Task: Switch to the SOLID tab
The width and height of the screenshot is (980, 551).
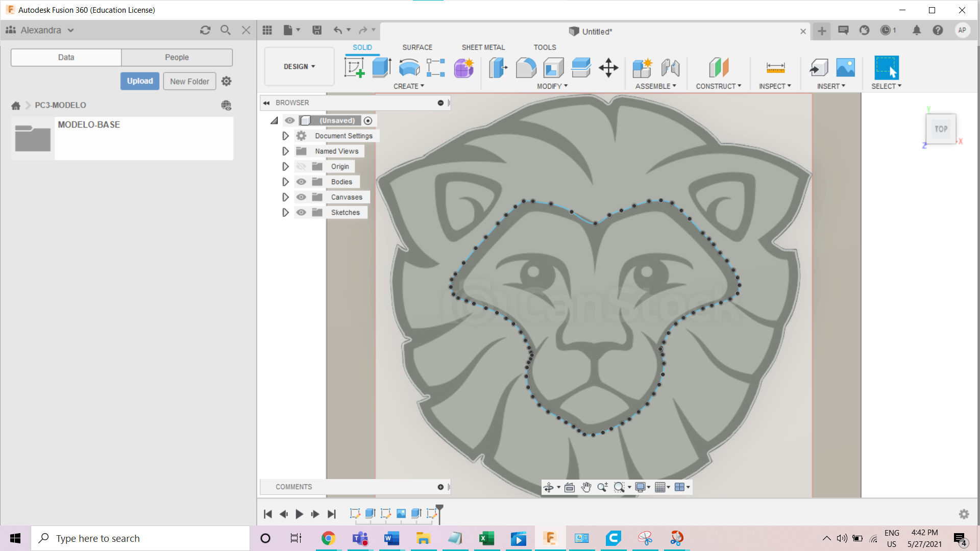Action: (362, 47)
